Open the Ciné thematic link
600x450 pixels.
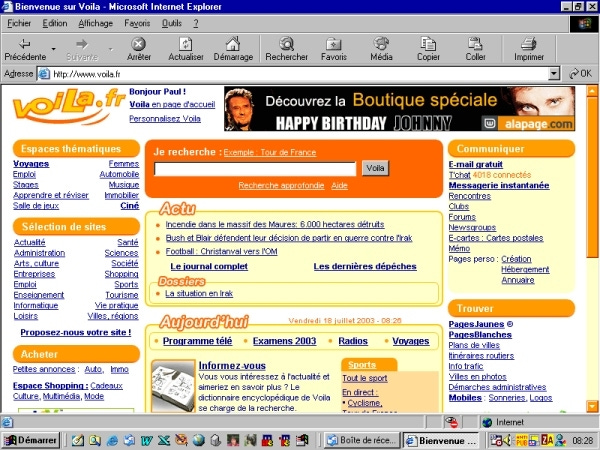(130, 205)
